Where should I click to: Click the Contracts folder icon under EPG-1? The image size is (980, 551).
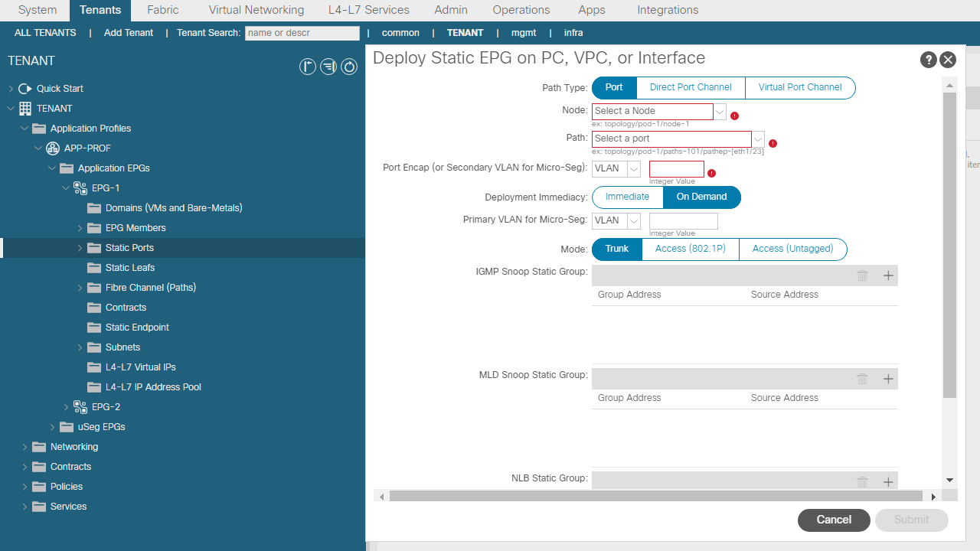[x=94, y=308]
